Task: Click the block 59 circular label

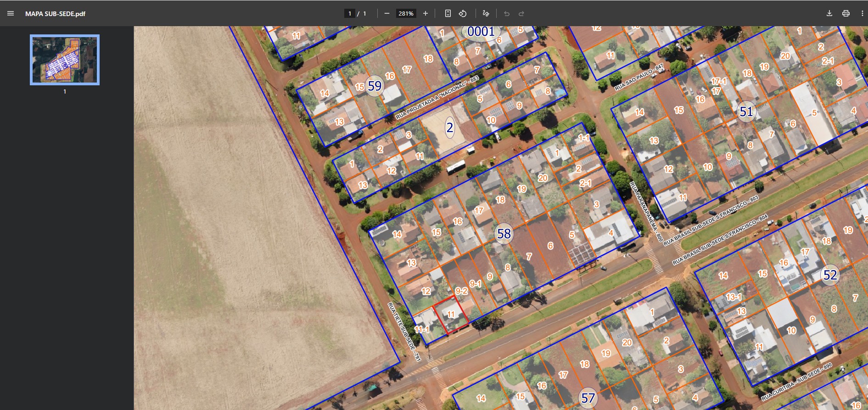Action: point(375,86)
